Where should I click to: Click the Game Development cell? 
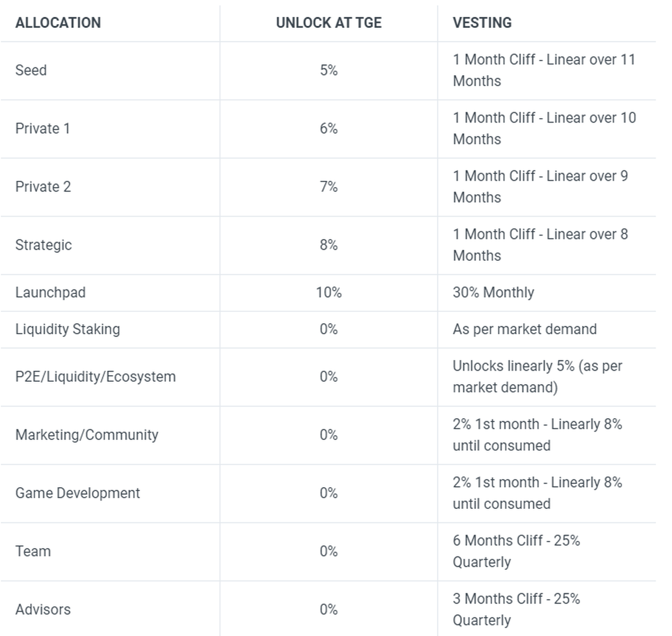pos(78,493)
